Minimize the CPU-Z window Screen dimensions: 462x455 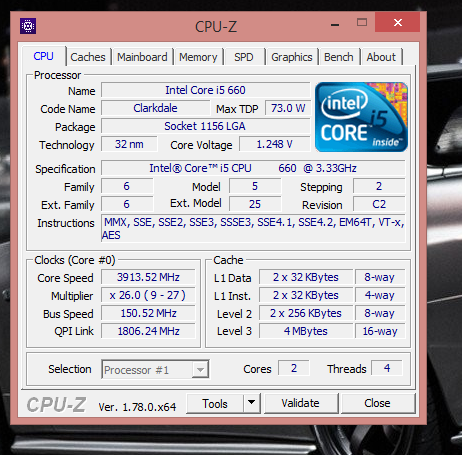[x=335, y=24]
